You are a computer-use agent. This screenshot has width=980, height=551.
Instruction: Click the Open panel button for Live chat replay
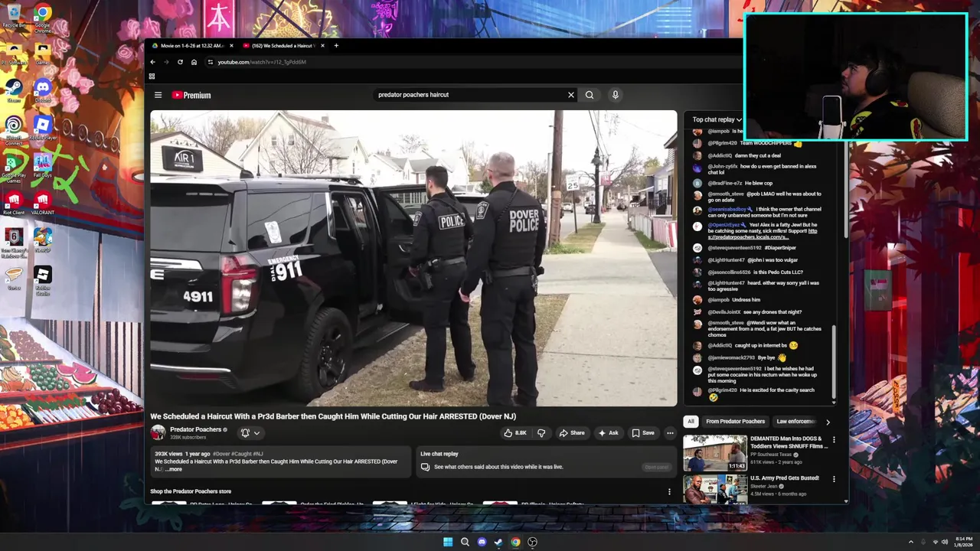(x=656, y=467)
